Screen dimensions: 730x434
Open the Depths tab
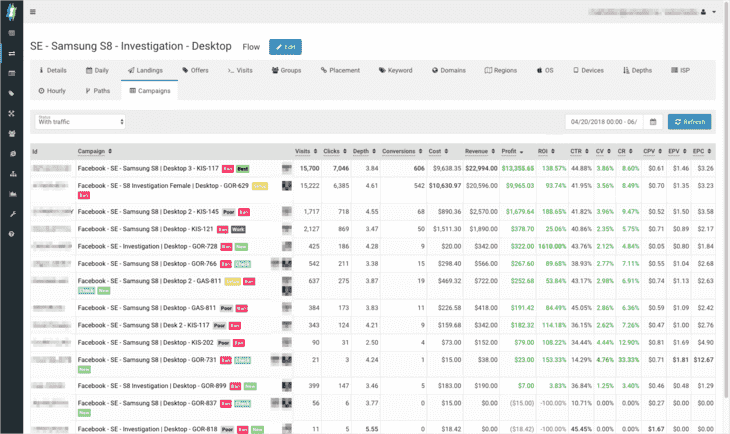click(x=637, y=70)
